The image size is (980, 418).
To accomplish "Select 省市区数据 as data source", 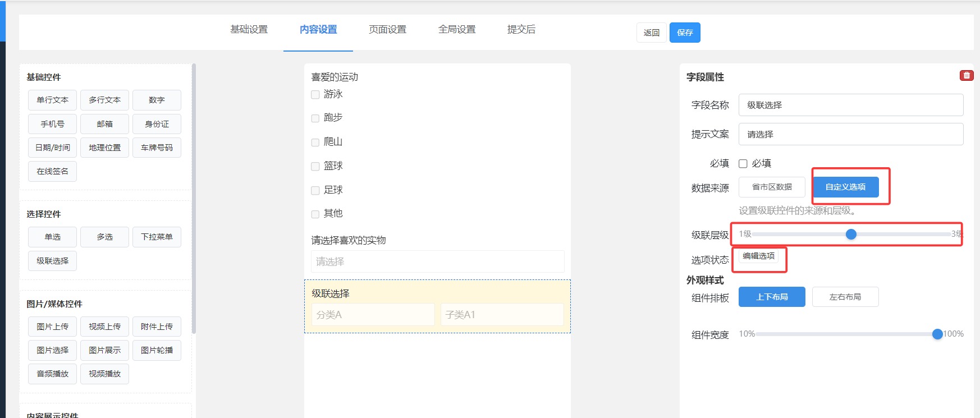I will pyautogui.click(x=772, y=187).
